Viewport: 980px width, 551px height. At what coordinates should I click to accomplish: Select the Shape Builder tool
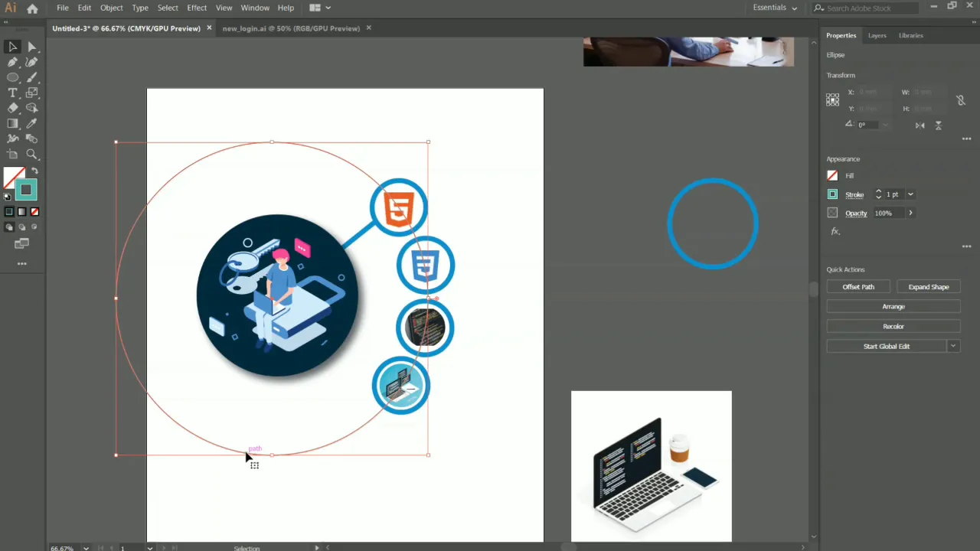pyautogui.click(x=32, y=108)
